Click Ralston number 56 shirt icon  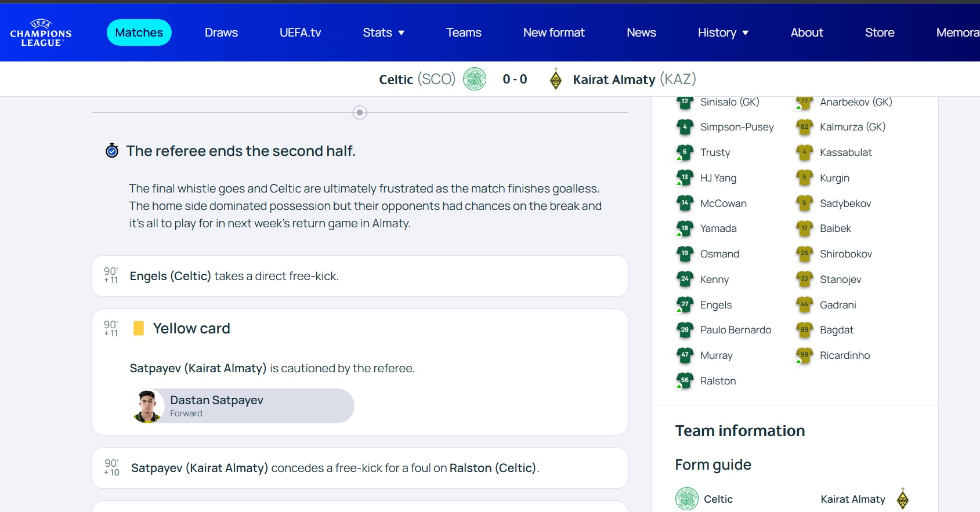685,381
